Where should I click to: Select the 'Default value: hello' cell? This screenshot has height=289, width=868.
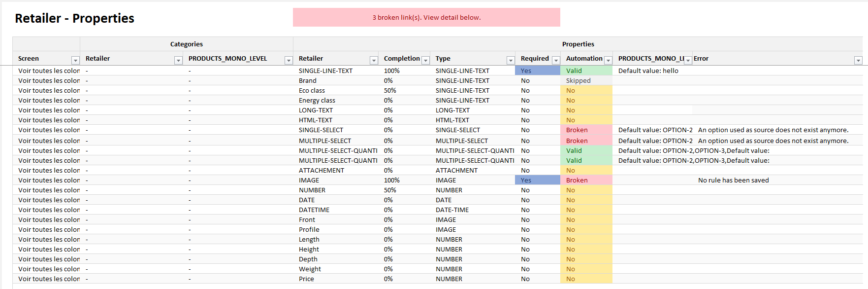click(x=648, y=71)
